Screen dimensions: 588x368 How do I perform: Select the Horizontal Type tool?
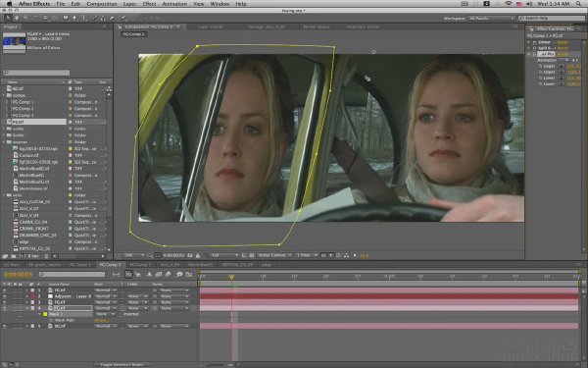[83, 18]
